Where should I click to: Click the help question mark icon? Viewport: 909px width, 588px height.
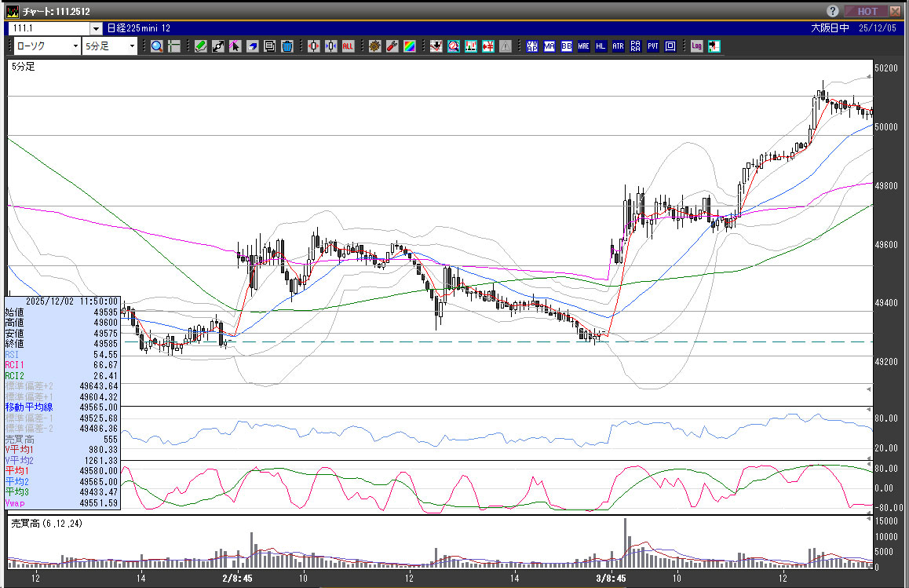(x=833, y=11)
